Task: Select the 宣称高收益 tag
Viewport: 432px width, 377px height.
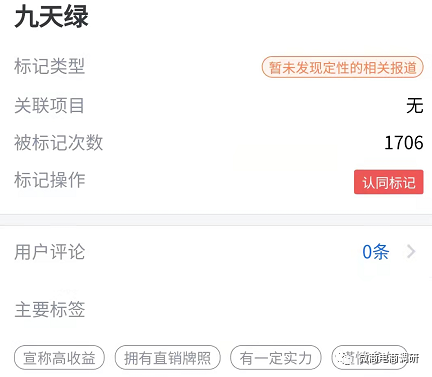Action: pyautogui.click(x=59, y=358)
